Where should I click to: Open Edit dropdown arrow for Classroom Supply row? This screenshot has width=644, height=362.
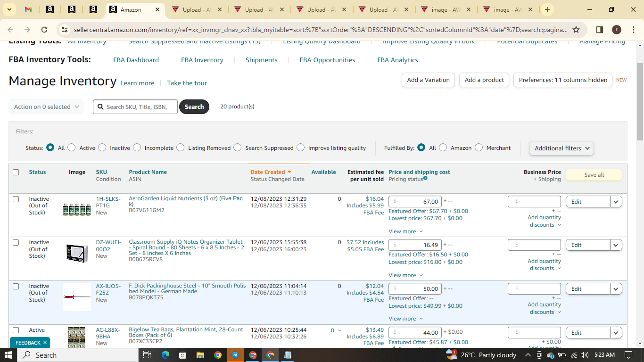click(616, 245)
